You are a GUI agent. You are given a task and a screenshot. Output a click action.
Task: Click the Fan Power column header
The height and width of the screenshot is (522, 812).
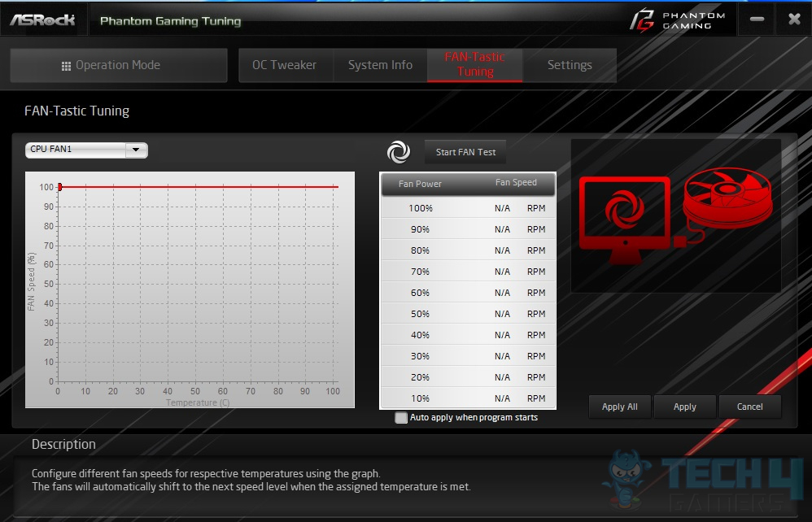coord(420,184)
